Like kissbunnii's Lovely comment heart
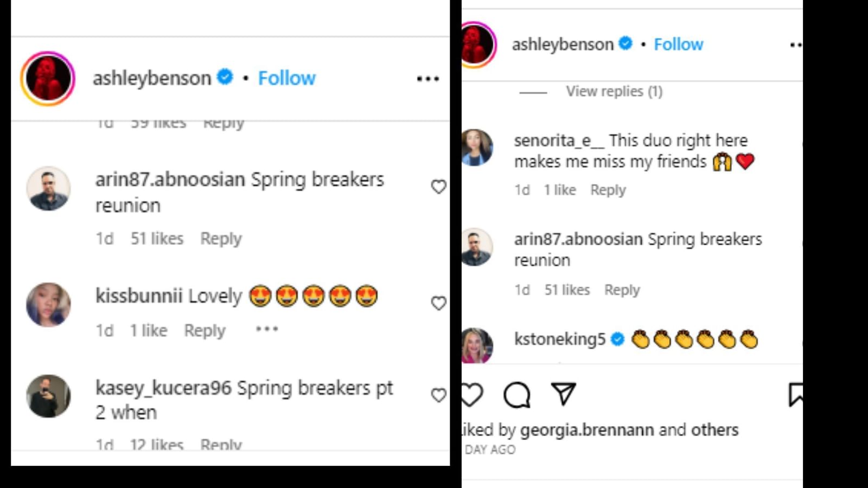Image resolution: width=868 pixels, height=488 pixels. (438, 303)
